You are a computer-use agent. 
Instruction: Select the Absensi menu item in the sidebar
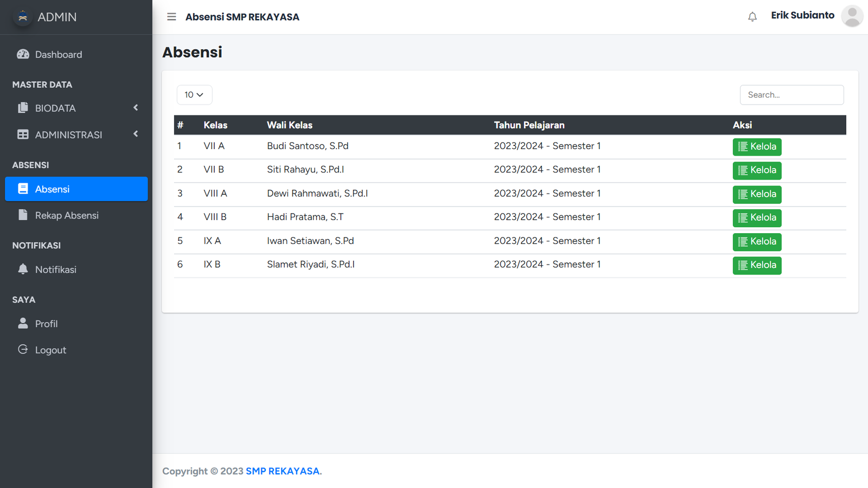point(76,189)
